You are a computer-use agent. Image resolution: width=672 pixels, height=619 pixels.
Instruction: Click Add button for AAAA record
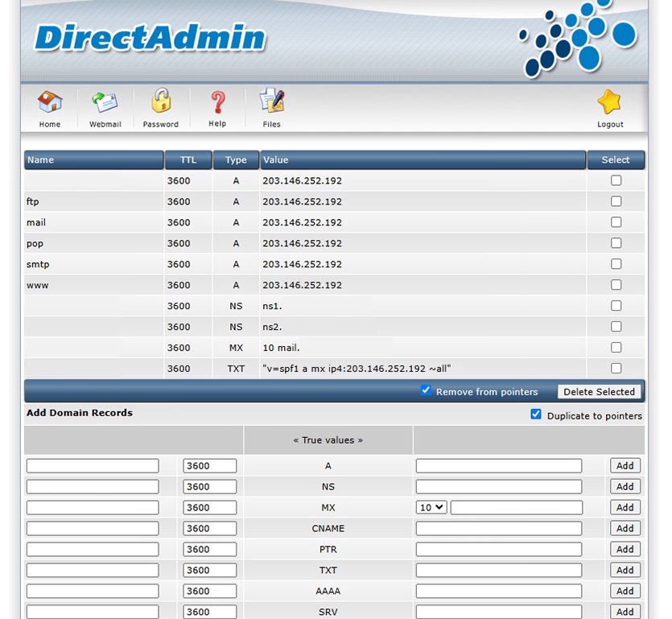(x=625, y=591)
